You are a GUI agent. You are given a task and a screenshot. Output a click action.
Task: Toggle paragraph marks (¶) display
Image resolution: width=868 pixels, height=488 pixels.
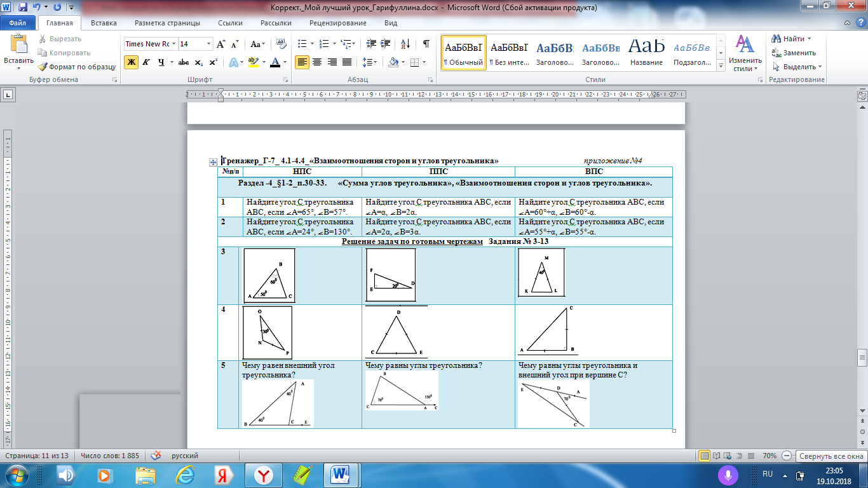(426, 44)
